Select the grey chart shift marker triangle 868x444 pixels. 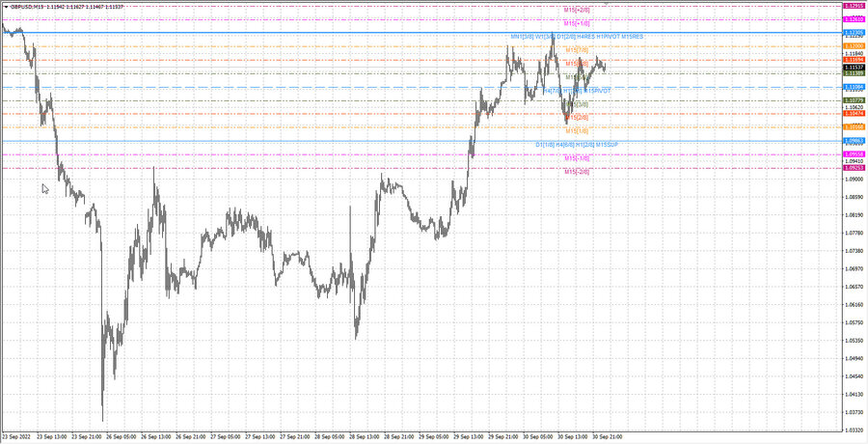pos(605,3)
